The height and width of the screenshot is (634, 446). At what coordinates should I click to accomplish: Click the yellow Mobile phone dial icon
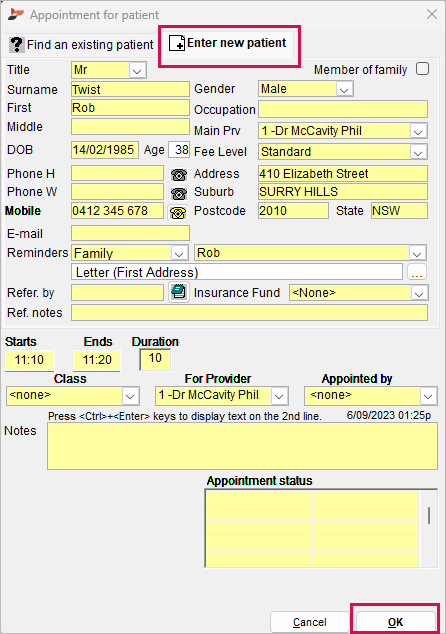coord(178,212)
